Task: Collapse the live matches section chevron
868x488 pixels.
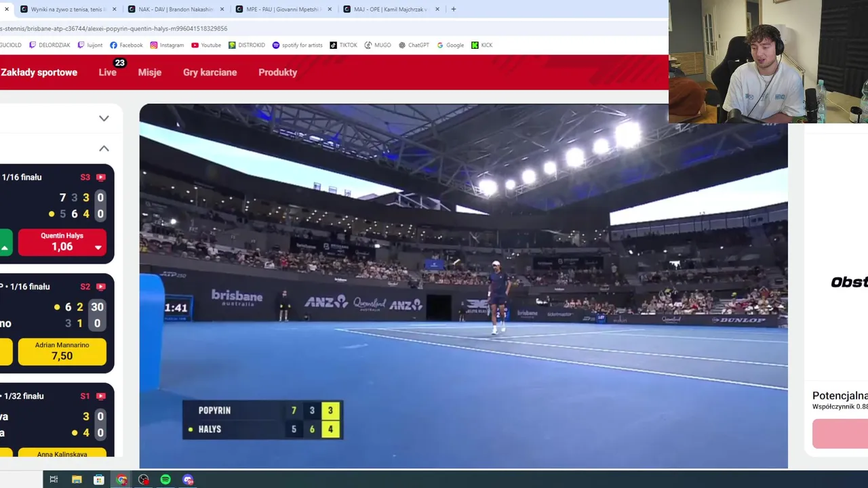Action: click(x=104, y=148)
